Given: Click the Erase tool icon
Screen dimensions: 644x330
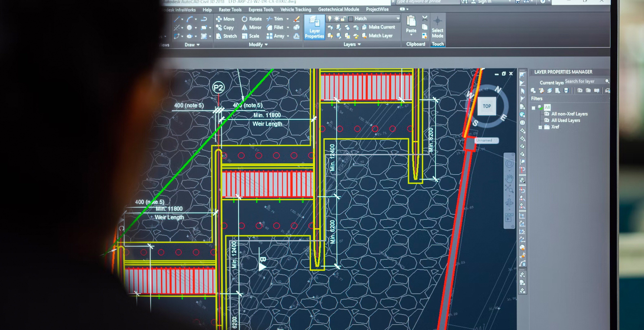Looking at the screenshot, I should point(297,19).
